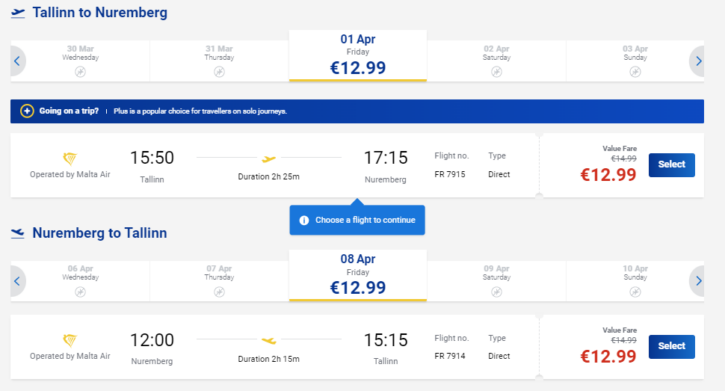Click the no-flight icon under 30 Mar Wednesday
This screenshot has width=725, height=391.
[x=80, y=72]
